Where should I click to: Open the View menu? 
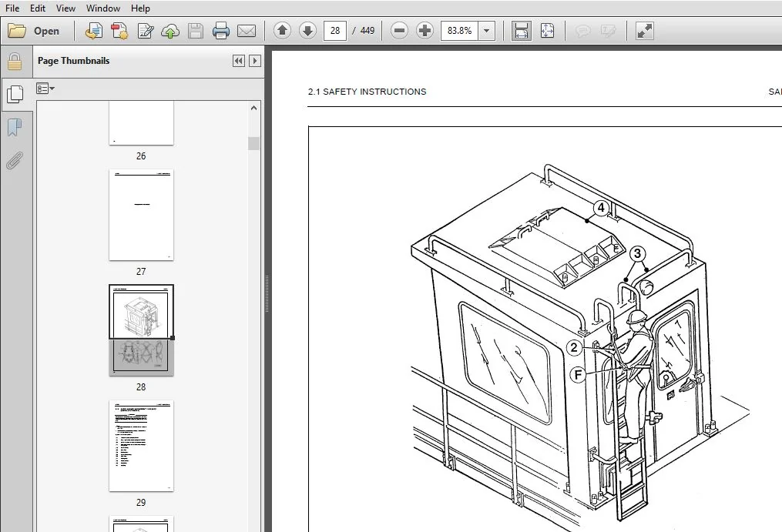[65, 8]
